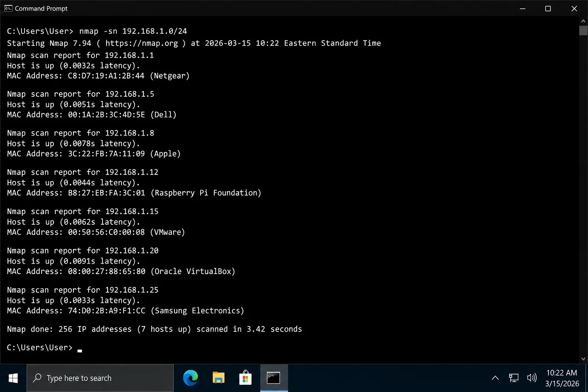Click the Nmap done summary line

(x=154, y=329)
